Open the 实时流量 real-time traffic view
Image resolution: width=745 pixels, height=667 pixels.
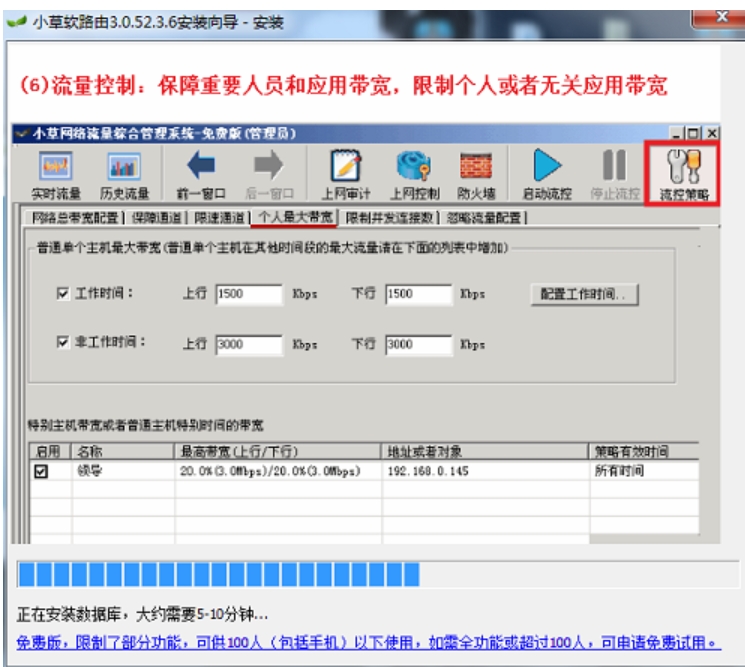pyautogui.click(x=56, y=174)
